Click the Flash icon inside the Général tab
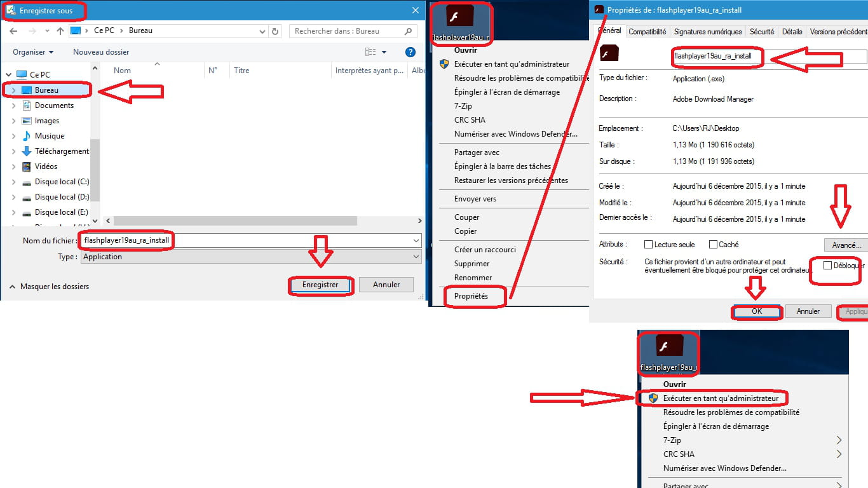Viewport: 868px width, 488px height. click(609, 54)
